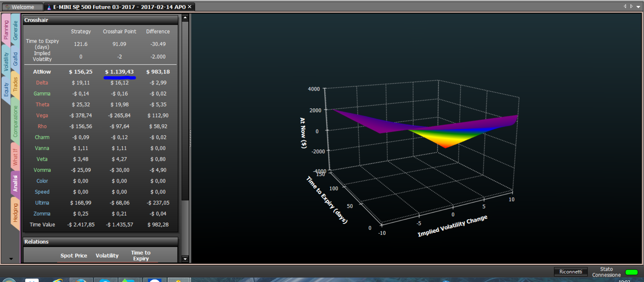Switch to the Planning side tab
The width and height of the screenshot is (644, 282).
click(6, 30)
